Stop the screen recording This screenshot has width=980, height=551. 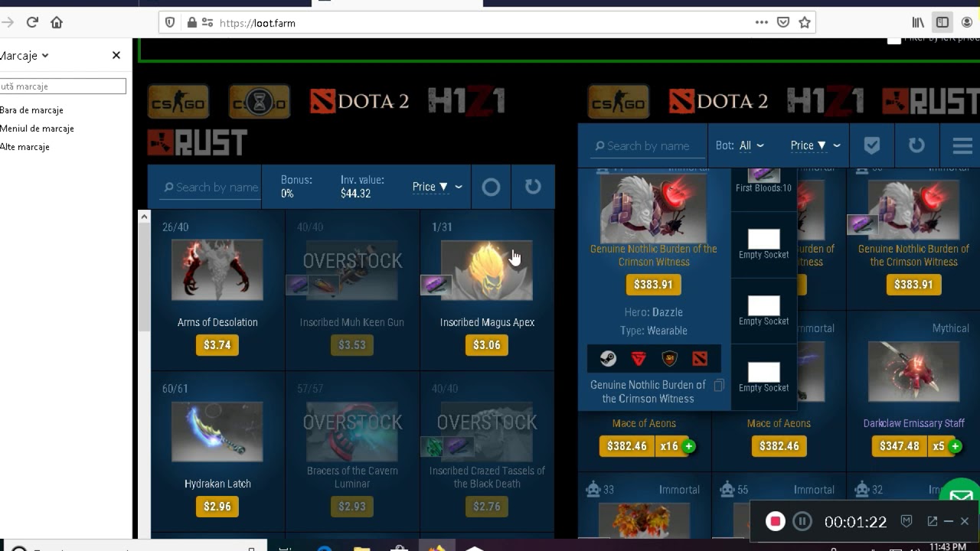tap(776, 521)
